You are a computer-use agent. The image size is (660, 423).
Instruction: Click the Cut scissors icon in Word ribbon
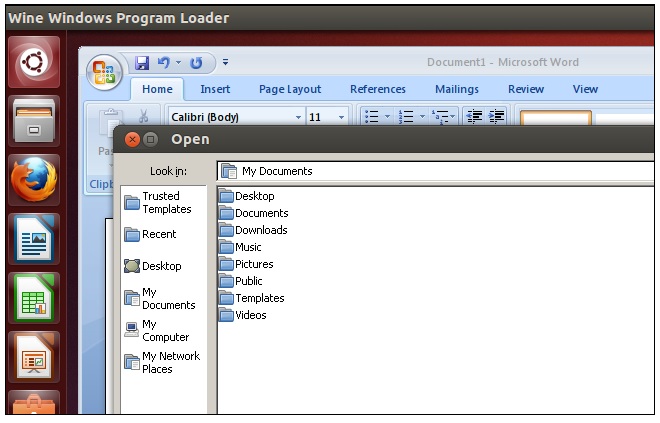pyautogui.click(x=144, y=116)
